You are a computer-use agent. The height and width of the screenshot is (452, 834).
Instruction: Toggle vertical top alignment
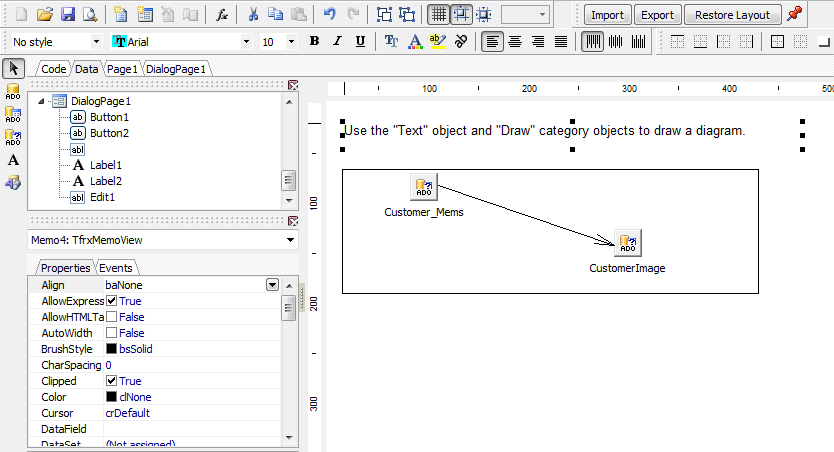point(593,41)
